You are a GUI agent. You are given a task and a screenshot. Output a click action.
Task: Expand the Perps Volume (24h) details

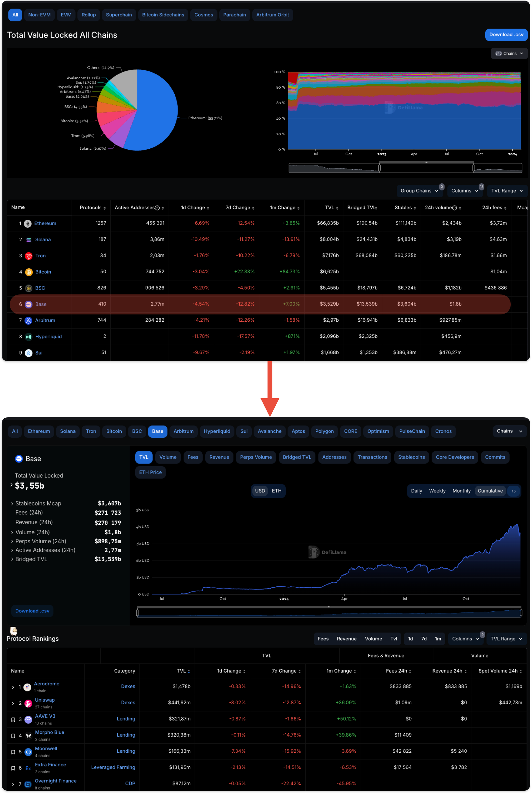pos(12,541)
